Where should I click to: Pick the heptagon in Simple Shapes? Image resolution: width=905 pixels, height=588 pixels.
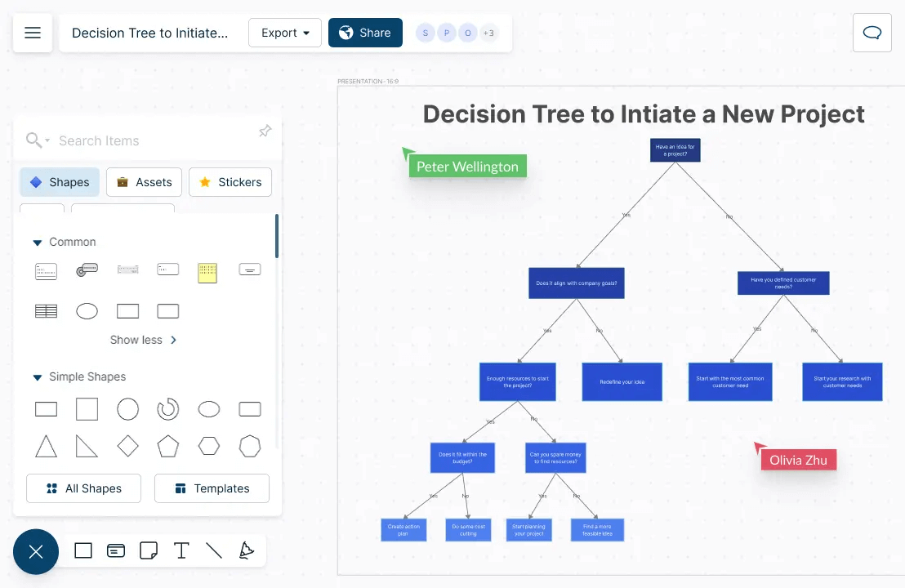[x=250, y=446]
